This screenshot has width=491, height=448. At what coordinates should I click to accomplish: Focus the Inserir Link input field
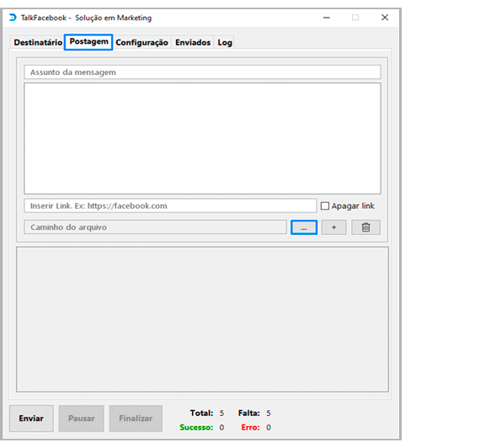coord(170,206)
